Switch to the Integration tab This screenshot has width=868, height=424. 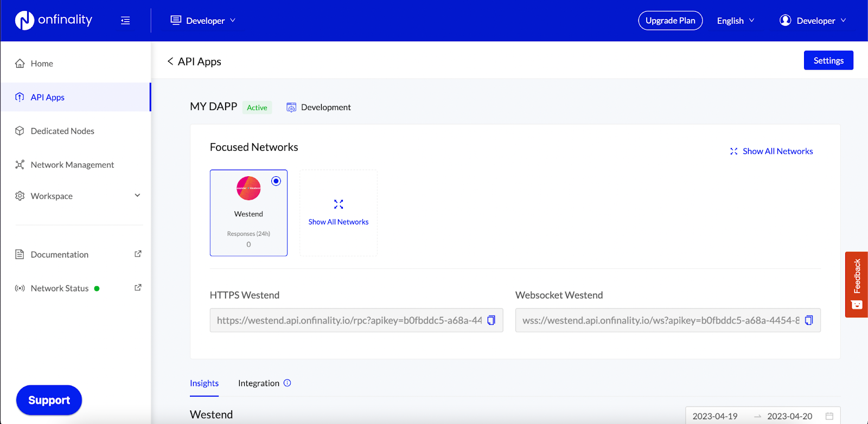259,383
